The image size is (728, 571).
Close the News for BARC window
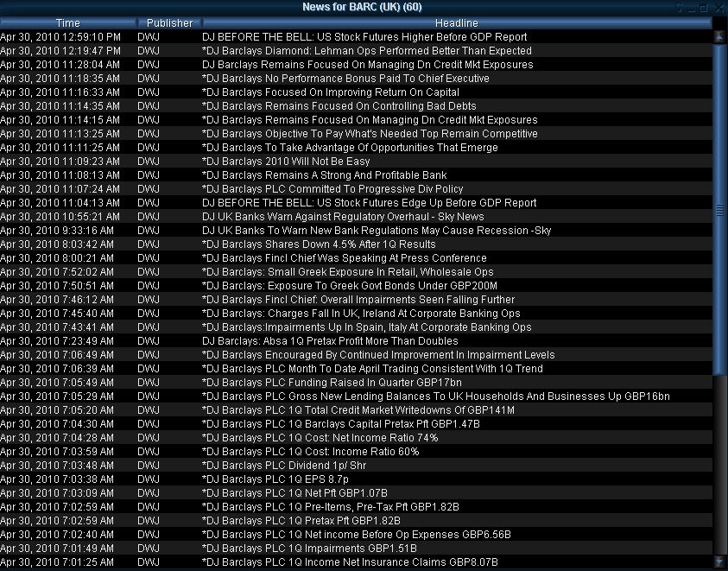(x=719, y=8)
